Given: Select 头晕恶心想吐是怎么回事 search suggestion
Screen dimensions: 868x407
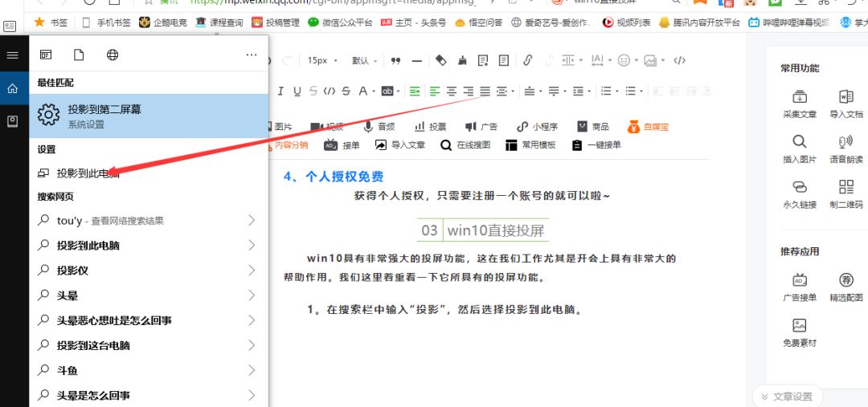Looking at the screenshot, I should point(149,320).
